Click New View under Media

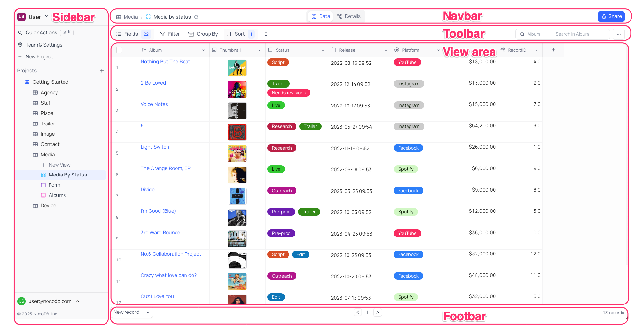pyautogui.click(x=59, y=165)
